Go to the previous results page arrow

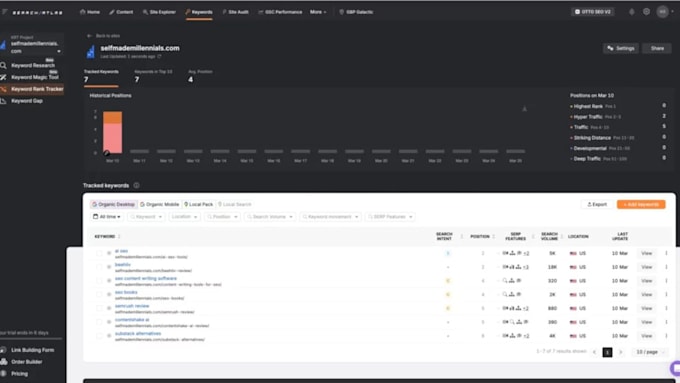coord(594,352)
